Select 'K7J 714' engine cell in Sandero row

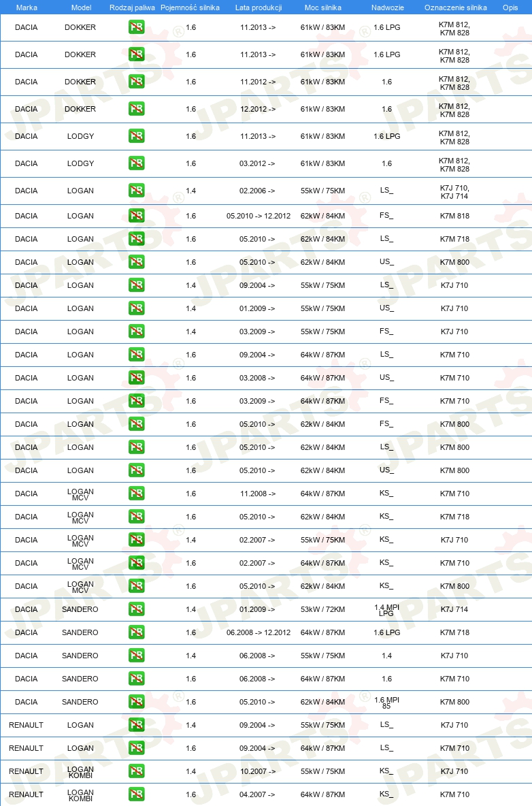454,609
